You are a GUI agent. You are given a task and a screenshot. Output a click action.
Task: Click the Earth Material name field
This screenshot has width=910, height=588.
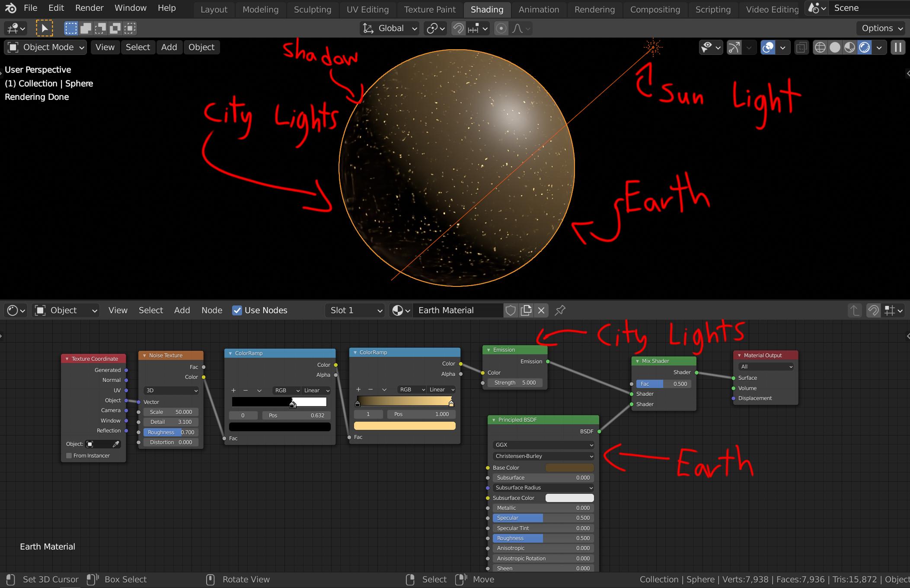[x=458, y=310]
